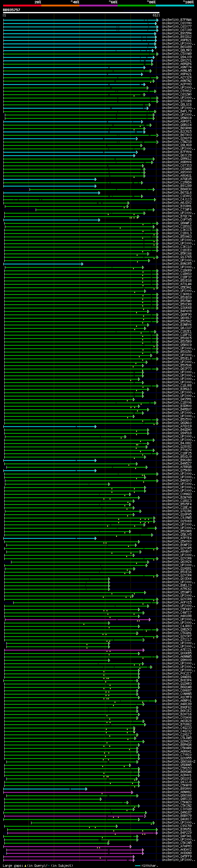
Task: Click the UniRef100_C5WZS8 label
Action: click(x=177, y=142)
